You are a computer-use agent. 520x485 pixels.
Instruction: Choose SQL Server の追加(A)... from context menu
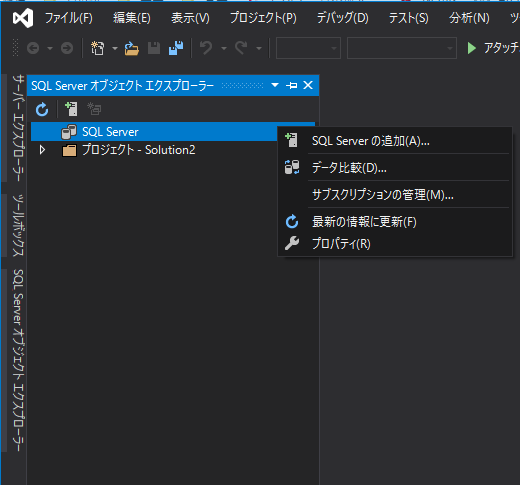(x=395, y=141)
